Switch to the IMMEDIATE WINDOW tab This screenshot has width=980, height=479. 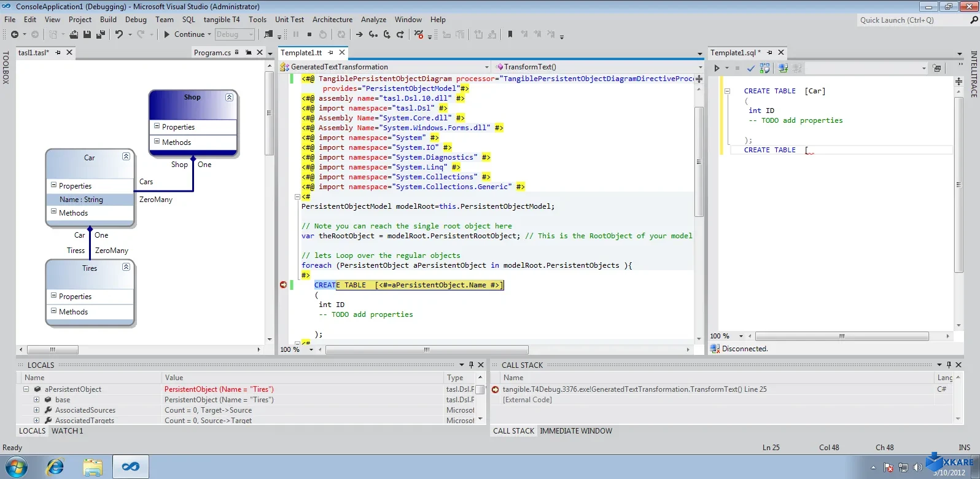click(x=576, y=431)
